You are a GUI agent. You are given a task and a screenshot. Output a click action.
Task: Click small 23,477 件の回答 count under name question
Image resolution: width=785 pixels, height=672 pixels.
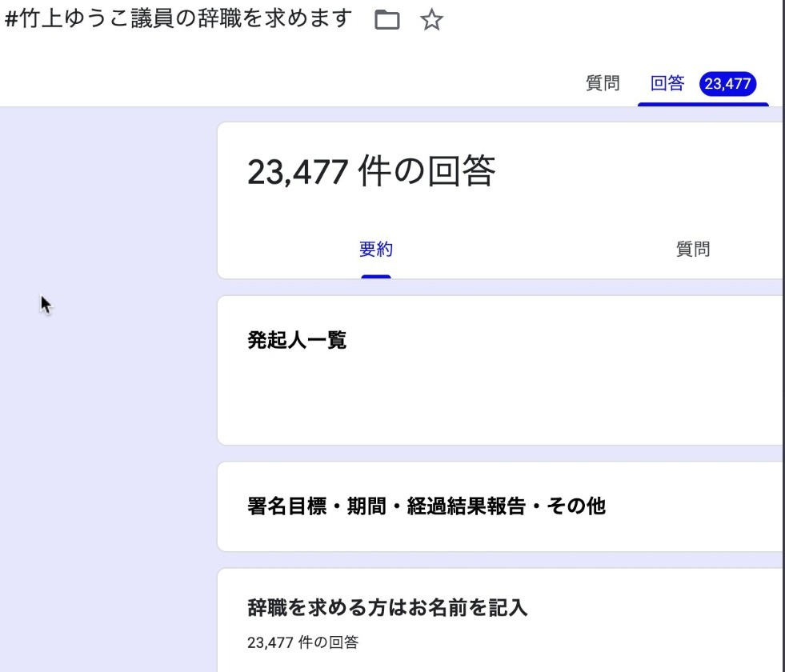coord(303,642)
